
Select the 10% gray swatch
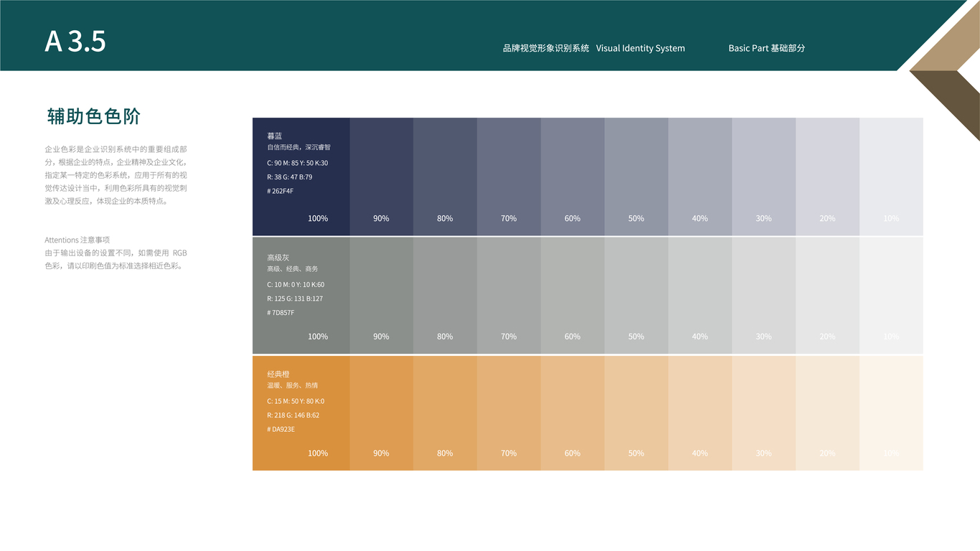(x=891, y=296)
